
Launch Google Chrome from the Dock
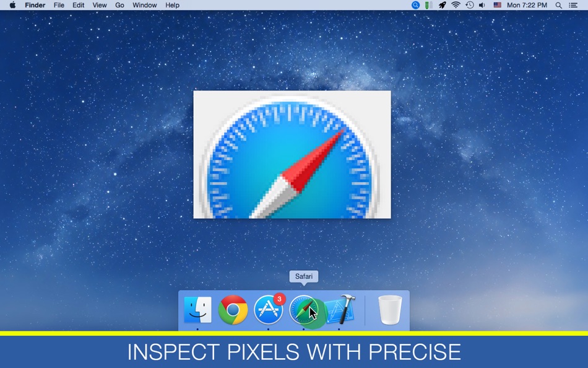233,310
